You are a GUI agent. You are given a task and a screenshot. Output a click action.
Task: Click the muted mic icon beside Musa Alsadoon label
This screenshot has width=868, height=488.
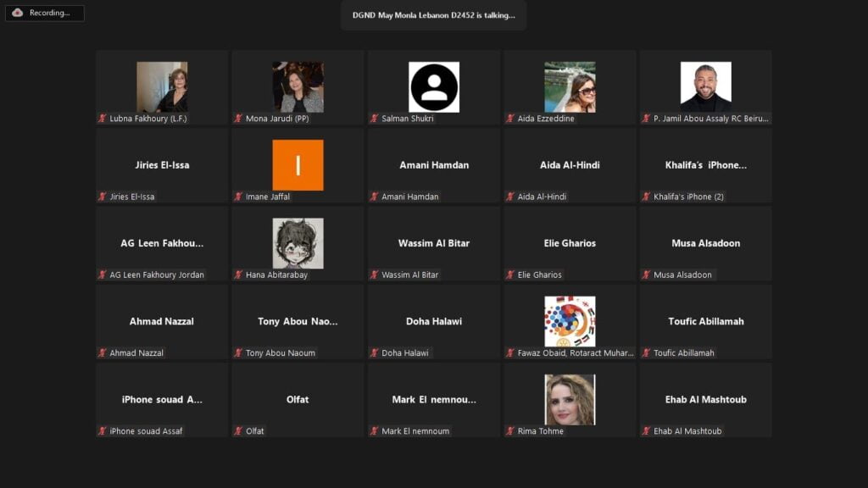click(x=647, y=274)
